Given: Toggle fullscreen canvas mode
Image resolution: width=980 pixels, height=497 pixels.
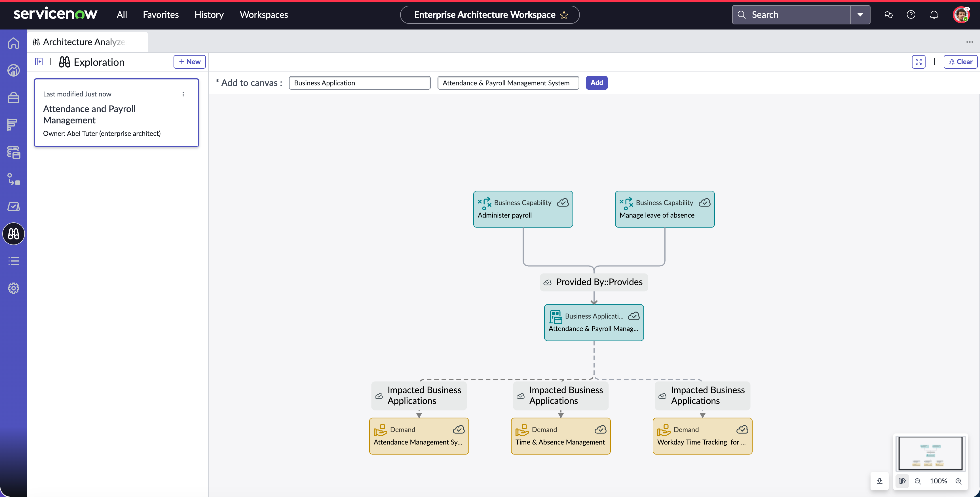Looking at the screenshot, I should 918,62.
